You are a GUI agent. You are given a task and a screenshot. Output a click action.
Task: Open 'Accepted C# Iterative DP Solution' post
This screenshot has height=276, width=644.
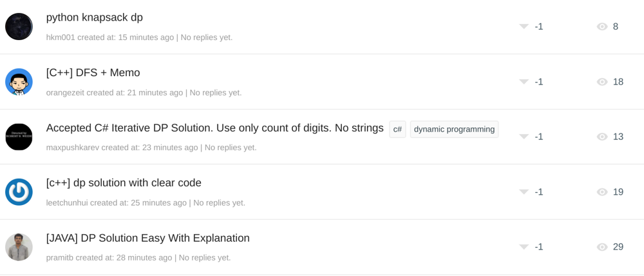215,128
